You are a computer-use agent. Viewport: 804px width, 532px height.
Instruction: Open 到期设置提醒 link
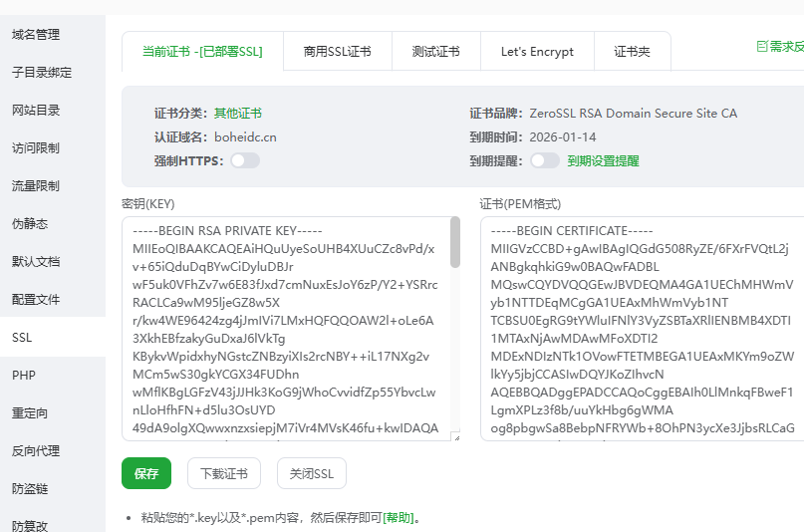[603, 161]
